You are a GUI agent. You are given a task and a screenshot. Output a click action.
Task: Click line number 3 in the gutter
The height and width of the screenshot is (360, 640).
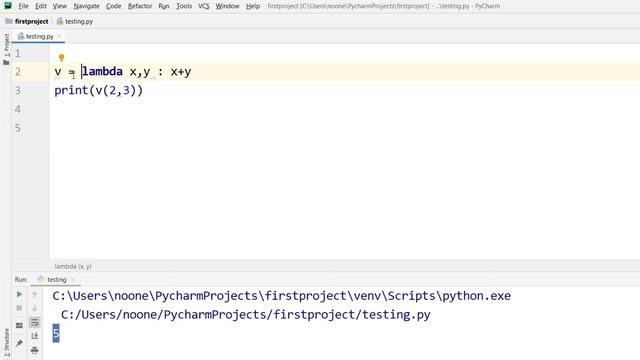18,90
